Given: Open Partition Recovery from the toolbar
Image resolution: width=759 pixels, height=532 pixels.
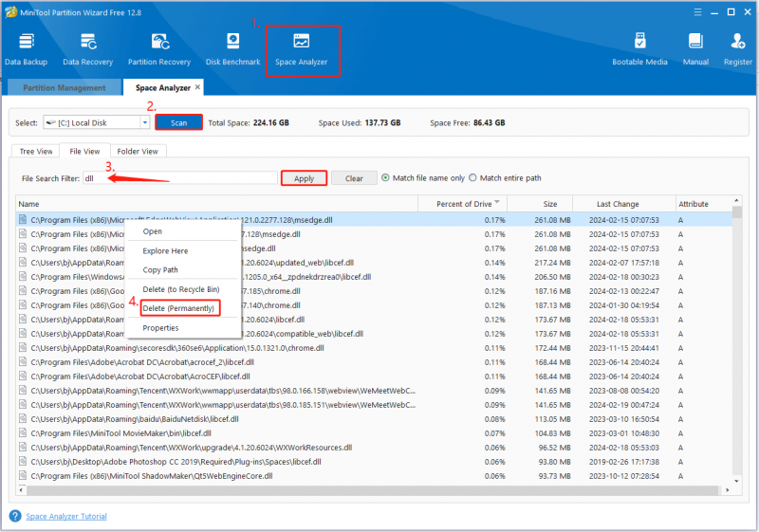Looking at the screenshot, I should pos(159,49).
